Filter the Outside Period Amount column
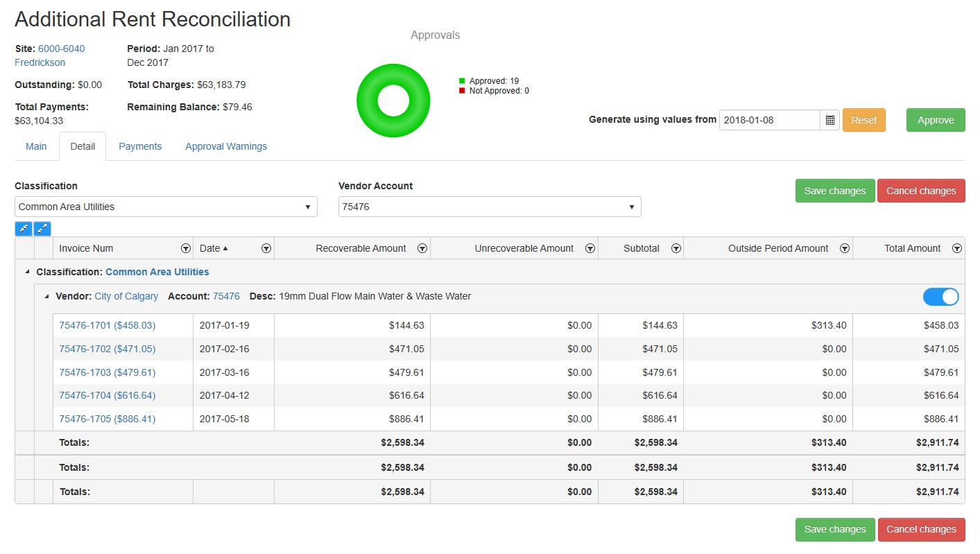 [x=845, y=248]
